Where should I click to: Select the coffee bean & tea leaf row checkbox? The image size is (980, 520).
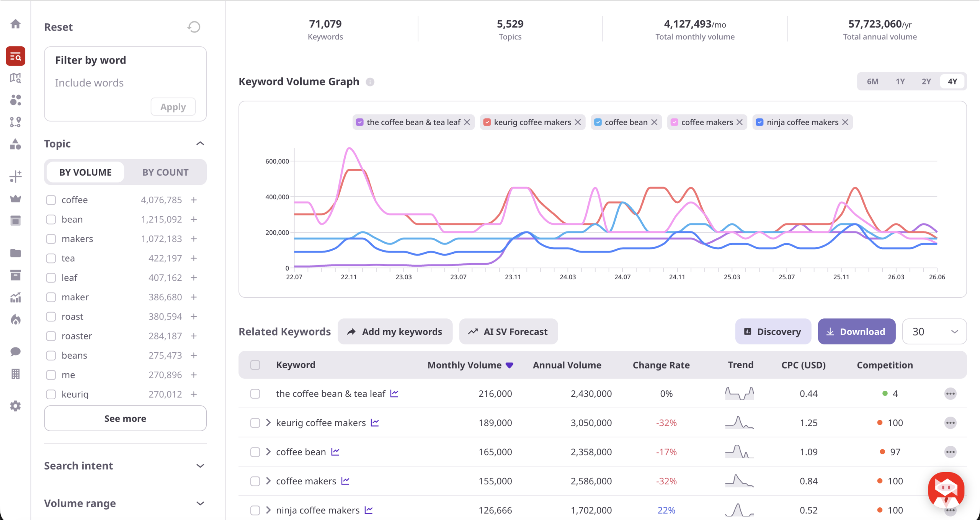click(x=255, y=394)
